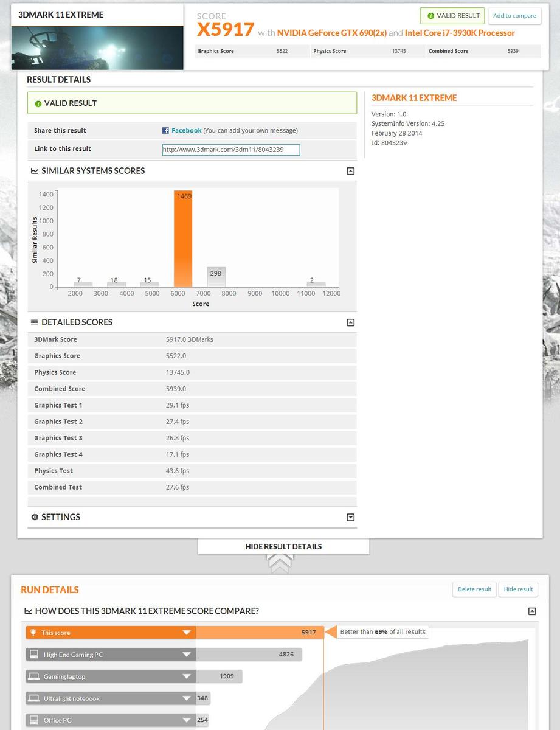
Task: Click Graphics Test 1 value 29.1 fps
Action: tap(178, 405)
